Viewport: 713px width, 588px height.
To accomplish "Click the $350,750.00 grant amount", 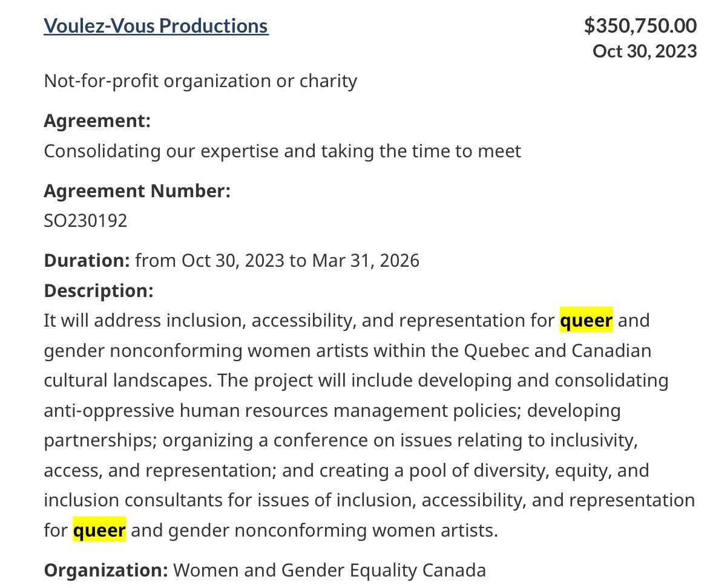I will click(640, 25).
